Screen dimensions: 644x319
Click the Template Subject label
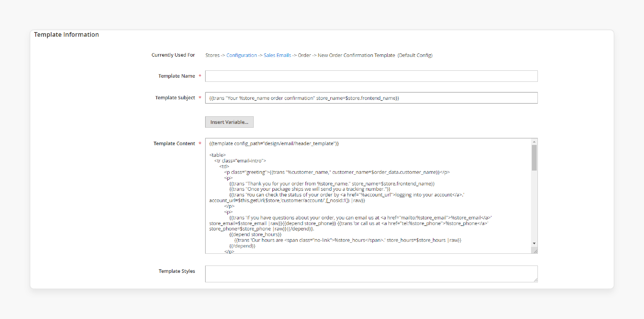point(175,97)
